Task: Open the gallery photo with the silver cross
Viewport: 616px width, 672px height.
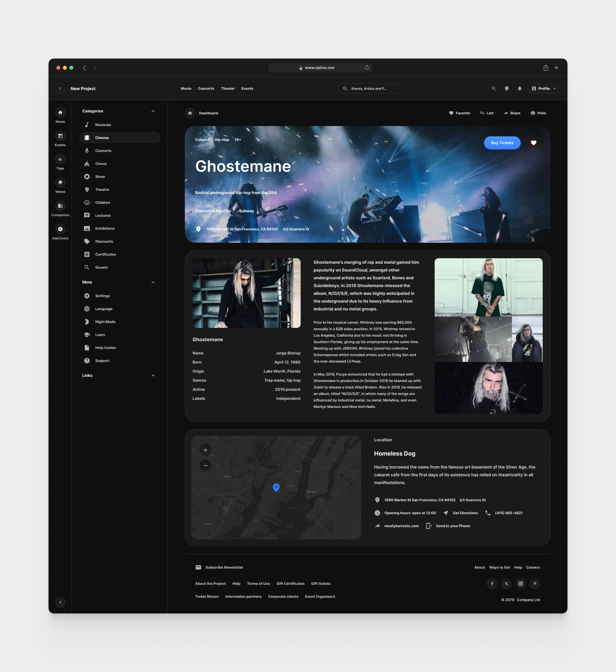Action: (x=488, y=388)
